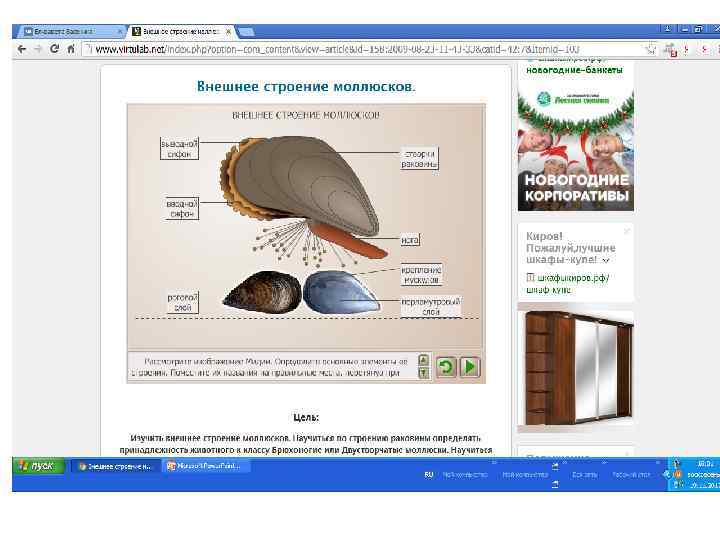
Task: Switch to 'Внешнее строение' taskbar window
Action: point(115,466)
